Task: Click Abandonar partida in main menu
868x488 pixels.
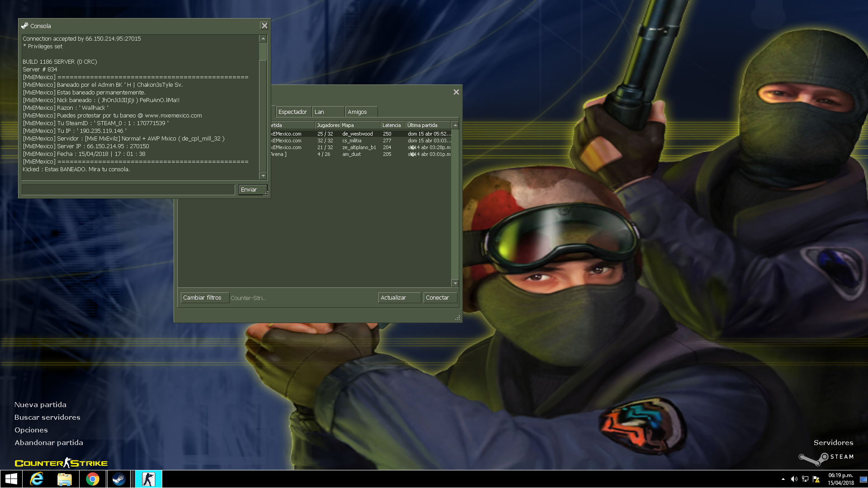Action: click(48, 443)
